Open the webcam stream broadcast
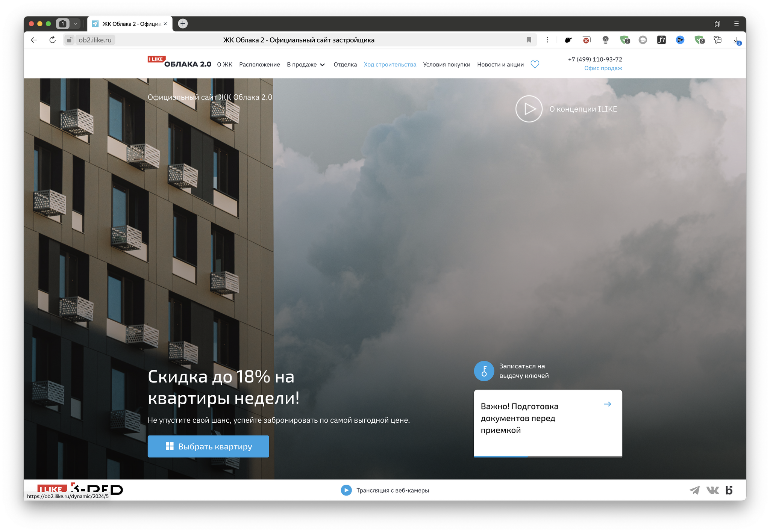Screen dimensions: 770x532 click(x=385, y=491)
